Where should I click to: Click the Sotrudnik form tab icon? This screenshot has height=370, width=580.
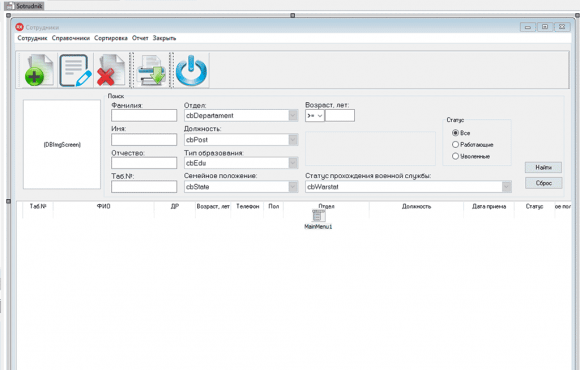tap(10, 6)
